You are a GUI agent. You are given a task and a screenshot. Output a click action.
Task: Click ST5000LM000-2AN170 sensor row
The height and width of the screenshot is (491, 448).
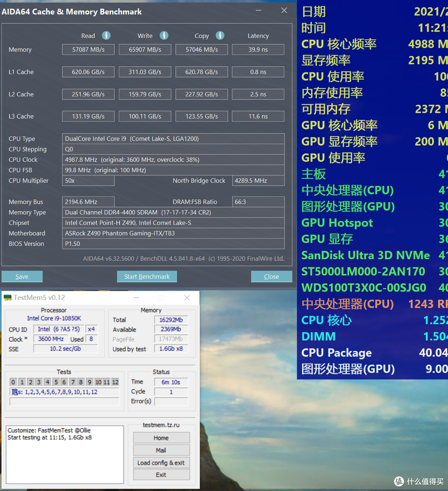(x=375, y=272)
